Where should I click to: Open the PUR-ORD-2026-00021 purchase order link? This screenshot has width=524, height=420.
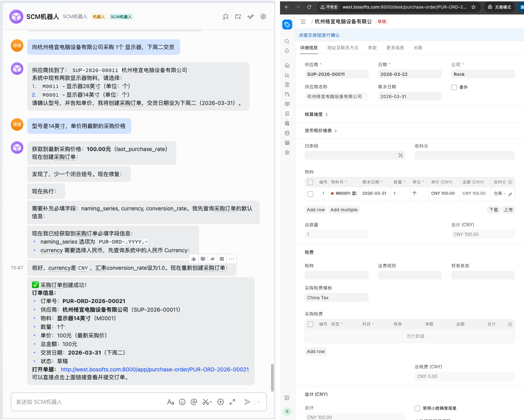pos(155,370)
